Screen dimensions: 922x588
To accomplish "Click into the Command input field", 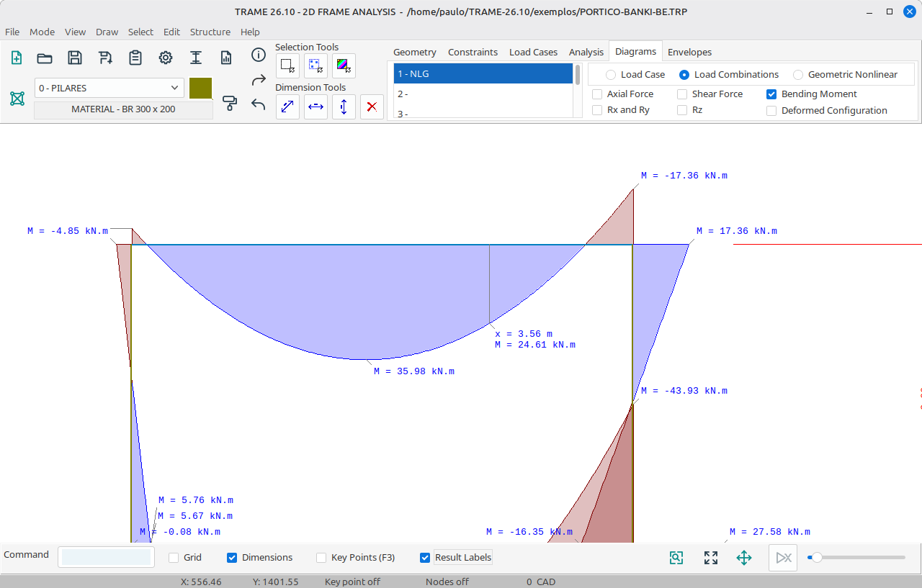I will 106,557.
